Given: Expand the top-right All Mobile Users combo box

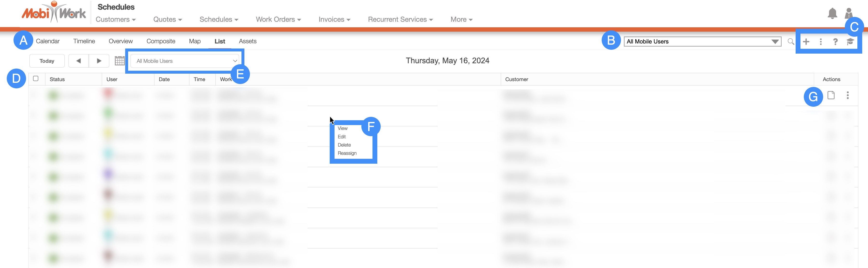Looking at the screenshot, I should [775, 42].
